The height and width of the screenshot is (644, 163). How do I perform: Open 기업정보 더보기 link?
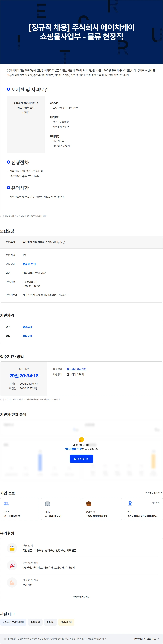154,493
